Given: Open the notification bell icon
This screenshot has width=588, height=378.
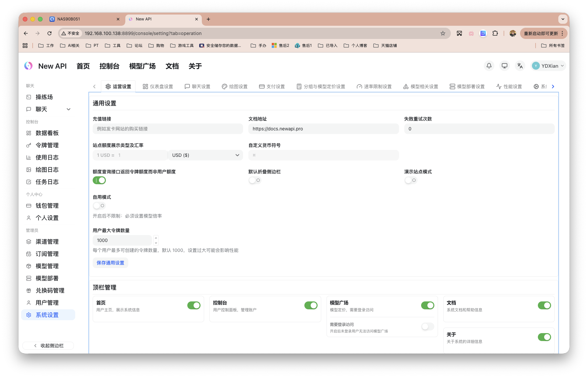Looking at the screenshot, I should coord(489,66).
